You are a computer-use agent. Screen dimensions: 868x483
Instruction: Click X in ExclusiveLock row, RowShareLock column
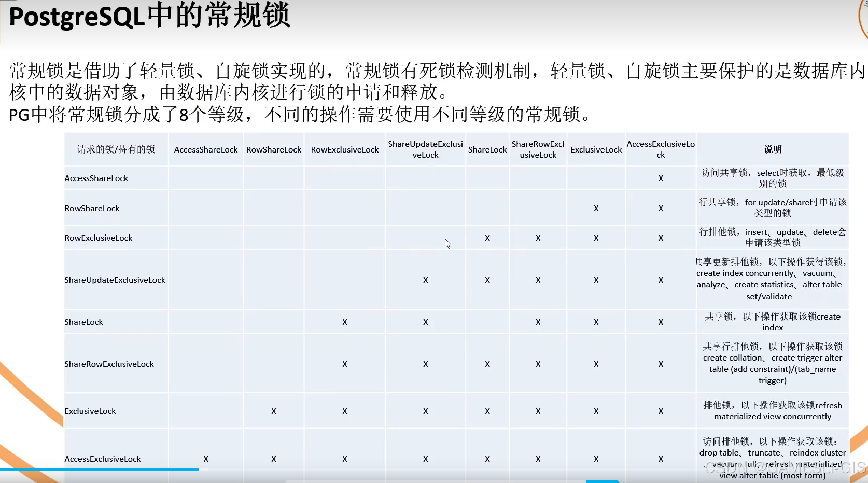[274, 411]
